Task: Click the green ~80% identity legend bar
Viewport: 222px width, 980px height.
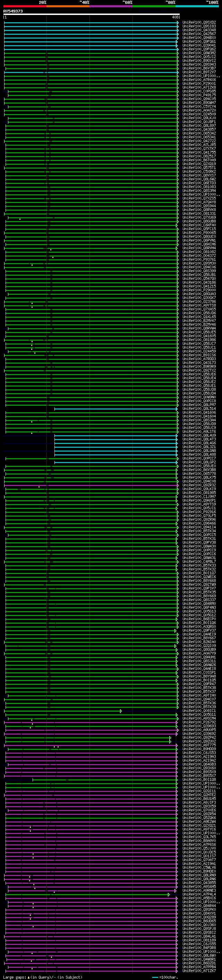Action: coord(154,6)
